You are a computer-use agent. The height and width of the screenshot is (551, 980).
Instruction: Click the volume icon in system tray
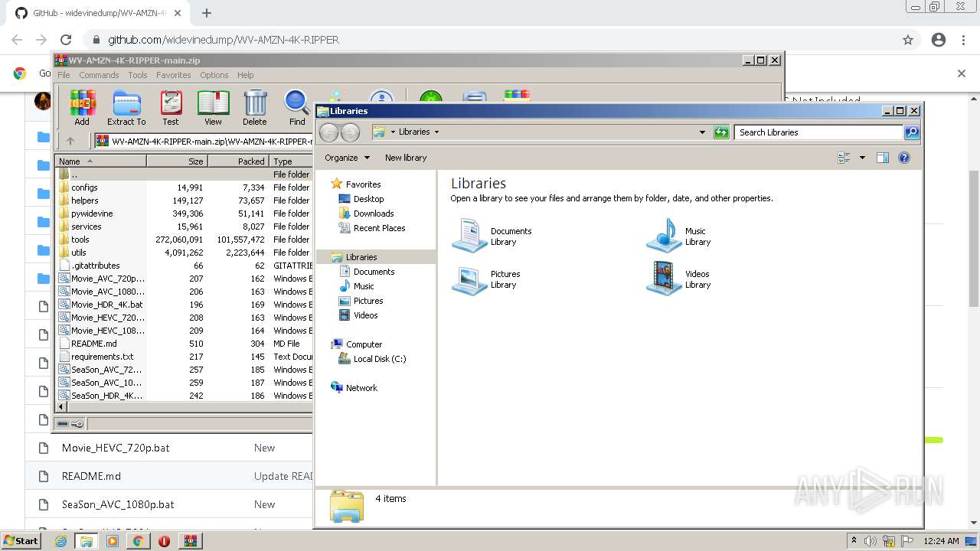pos(870,541)
